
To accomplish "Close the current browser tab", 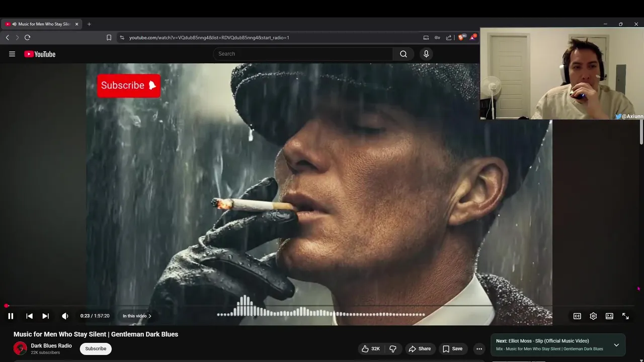I will coord(76,24).
